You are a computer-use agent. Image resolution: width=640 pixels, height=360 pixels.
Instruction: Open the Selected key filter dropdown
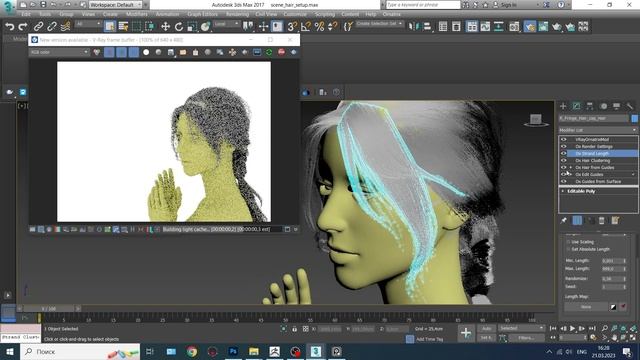[521, 328]
